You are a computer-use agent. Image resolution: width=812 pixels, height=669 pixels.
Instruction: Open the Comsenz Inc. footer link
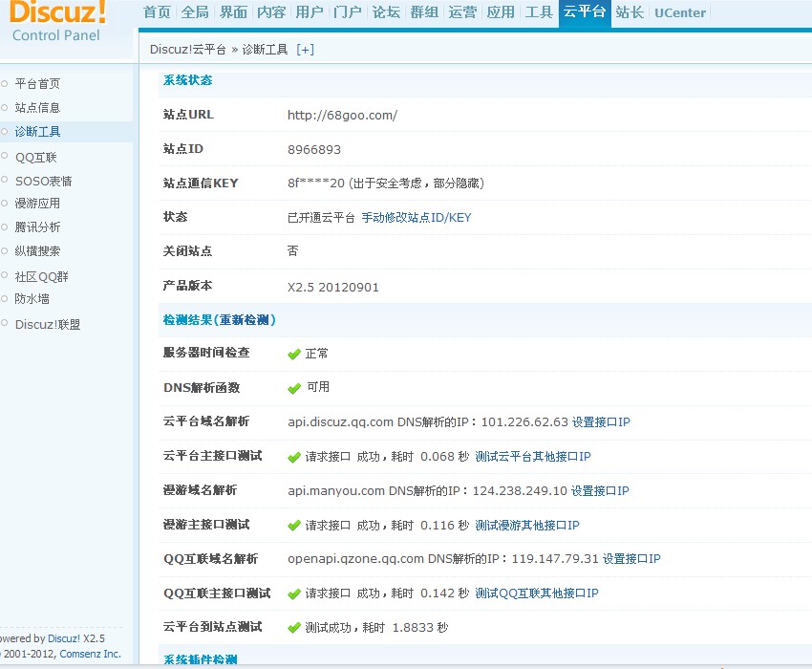90,654
